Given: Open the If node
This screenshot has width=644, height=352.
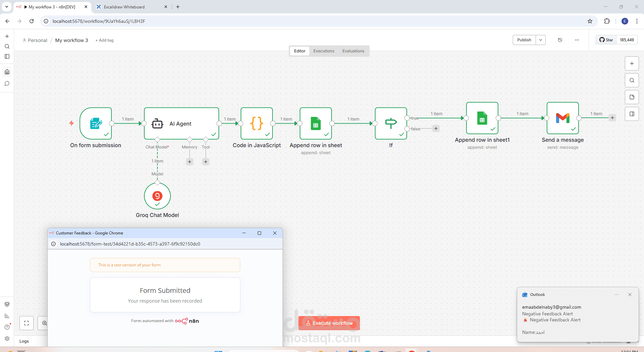Looking at the screenshot, I should pos(391,123).
